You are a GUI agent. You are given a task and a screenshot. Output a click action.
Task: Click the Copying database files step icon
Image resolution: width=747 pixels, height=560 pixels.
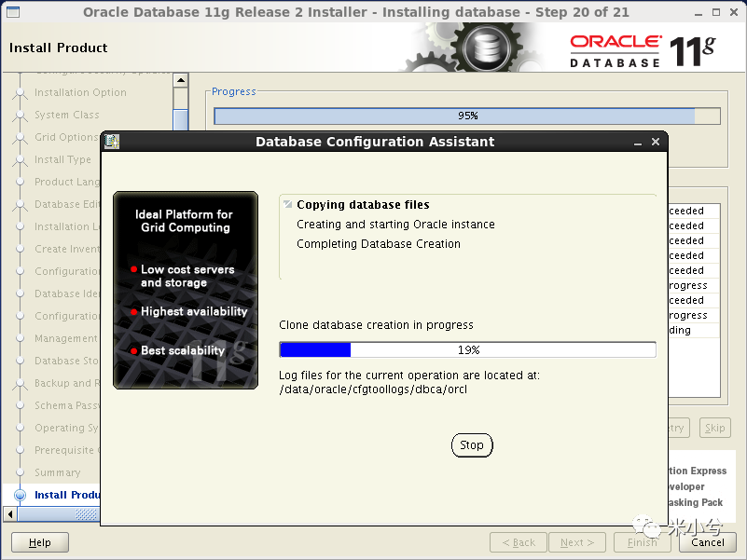tap(287, 205)
